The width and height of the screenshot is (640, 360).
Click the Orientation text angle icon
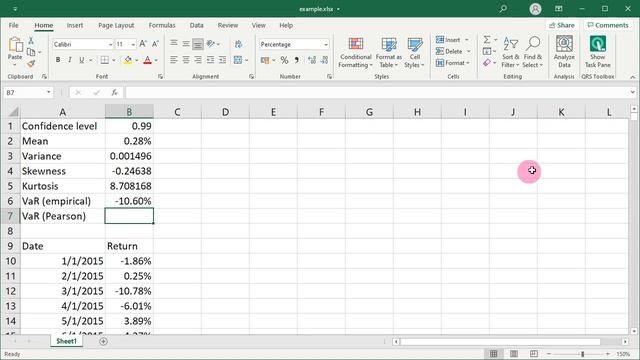(211, 44)
